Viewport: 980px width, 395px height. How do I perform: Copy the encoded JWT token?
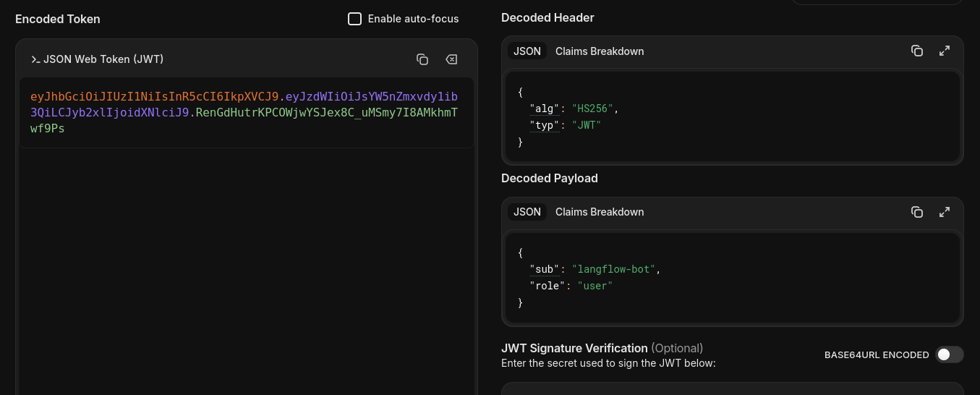click(422, 59)
